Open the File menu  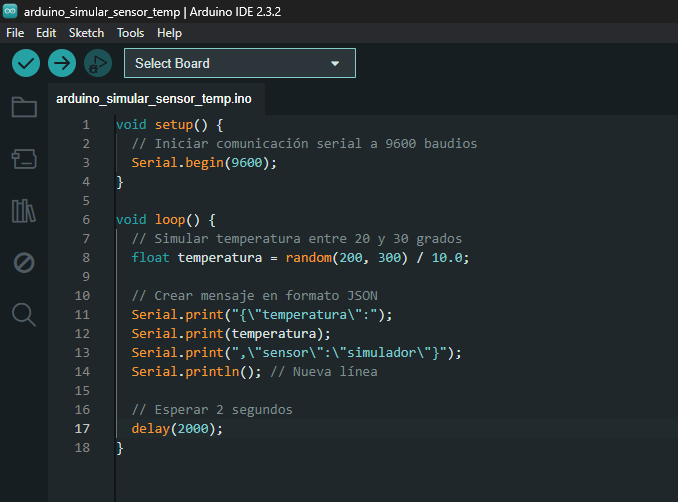coord(15,33)
